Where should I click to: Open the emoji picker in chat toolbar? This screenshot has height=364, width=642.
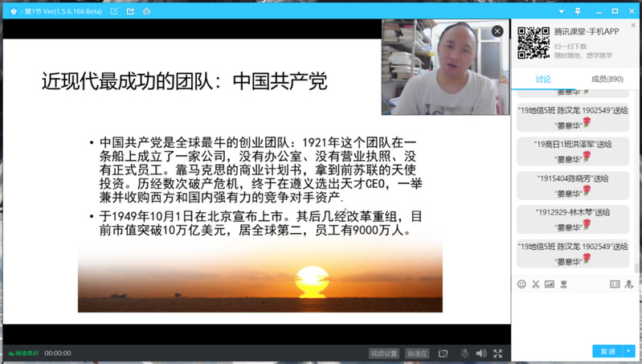click(521, 284)
